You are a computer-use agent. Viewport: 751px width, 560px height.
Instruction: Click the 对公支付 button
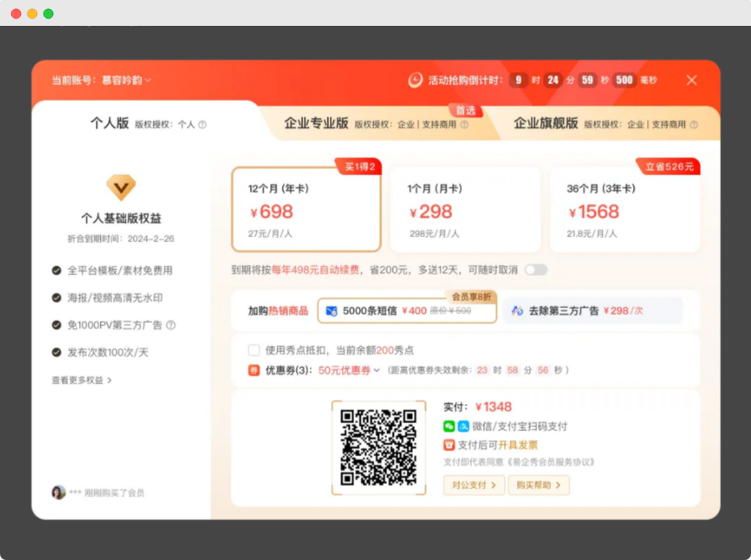click(474, 485)
